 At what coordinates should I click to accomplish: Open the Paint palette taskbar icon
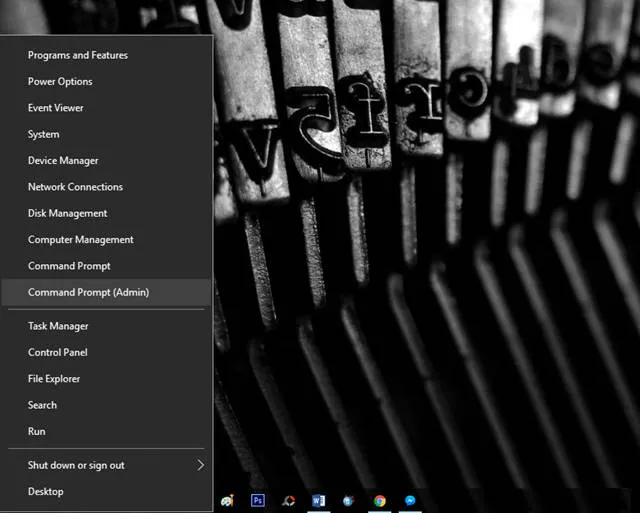pos(227,500)
